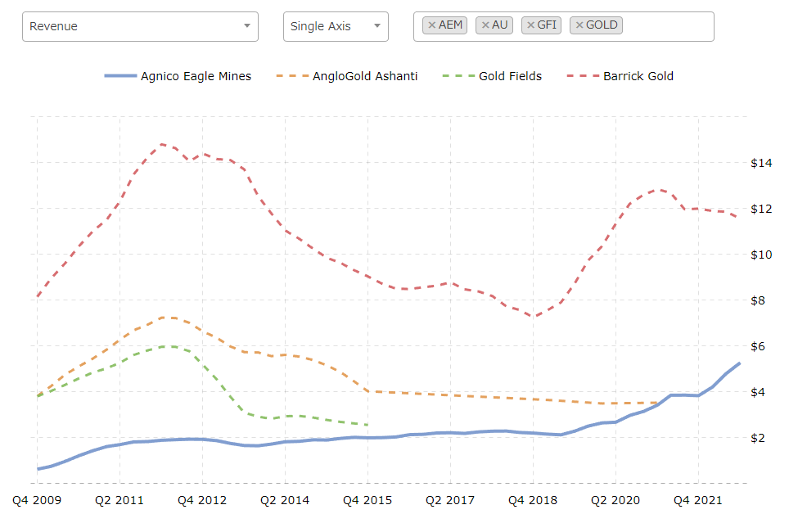
Task: Click the Single Axis dropdown arrow
Action: [x=377, y=26]
